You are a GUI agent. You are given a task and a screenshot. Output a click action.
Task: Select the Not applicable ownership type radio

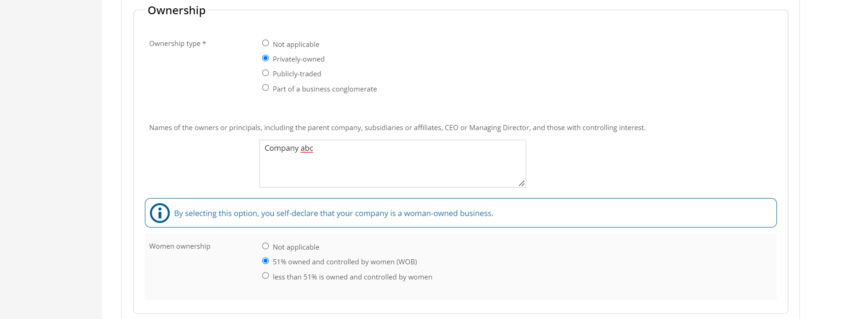pos(265,43)
